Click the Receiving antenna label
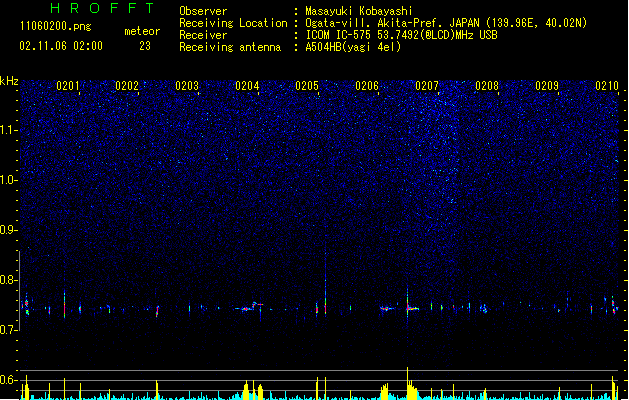The image size is (629, 400). click(x=230, y=47)
